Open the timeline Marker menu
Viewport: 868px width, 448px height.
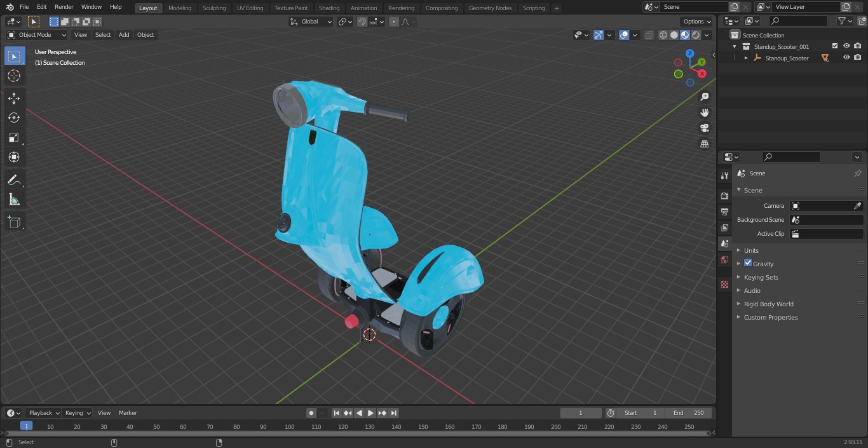(x=128, y=413)
